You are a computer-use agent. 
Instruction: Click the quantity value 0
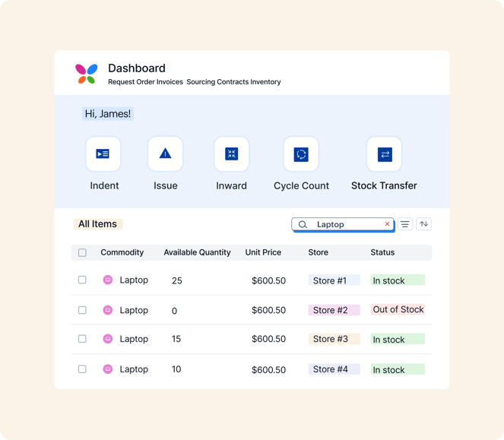pyautogui.click(x=174, y=311)
